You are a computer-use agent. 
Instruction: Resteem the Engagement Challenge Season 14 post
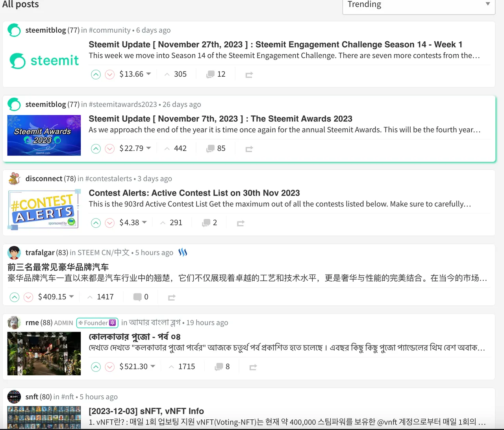pyautogui.click(x=249, y=74)
